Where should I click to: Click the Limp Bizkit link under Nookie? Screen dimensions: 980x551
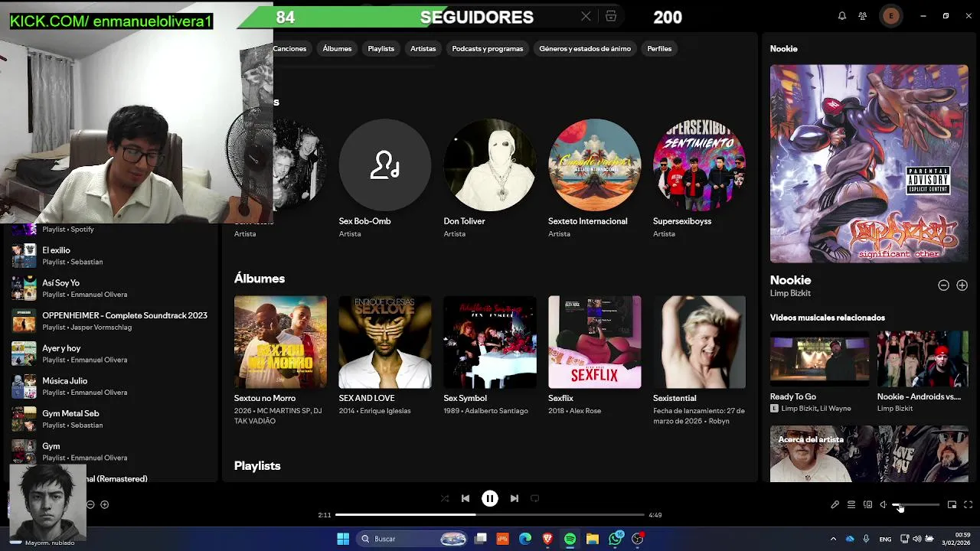tap(790, 293)
